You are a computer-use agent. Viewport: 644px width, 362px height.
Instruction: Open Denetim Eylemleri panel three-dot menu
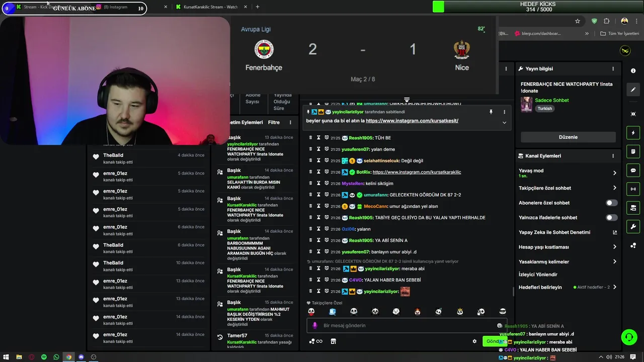click(x=290, y=123)
